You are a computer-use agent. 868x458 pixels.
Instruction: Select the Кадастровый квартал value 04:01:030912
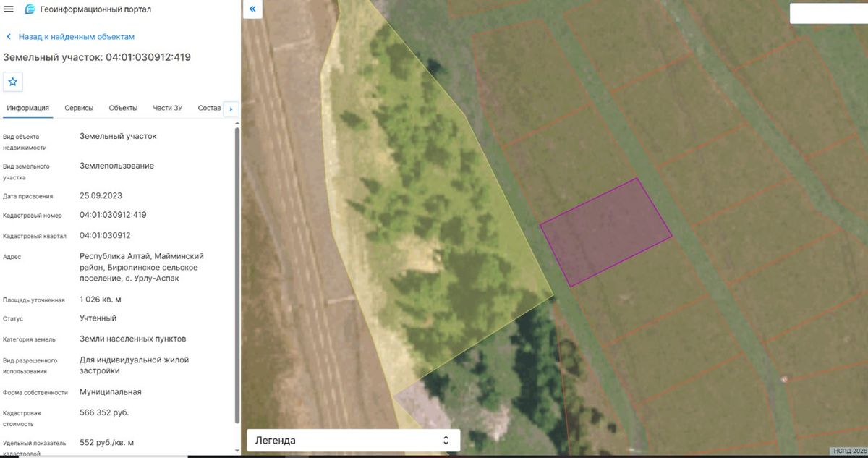[x=105, y=235]
